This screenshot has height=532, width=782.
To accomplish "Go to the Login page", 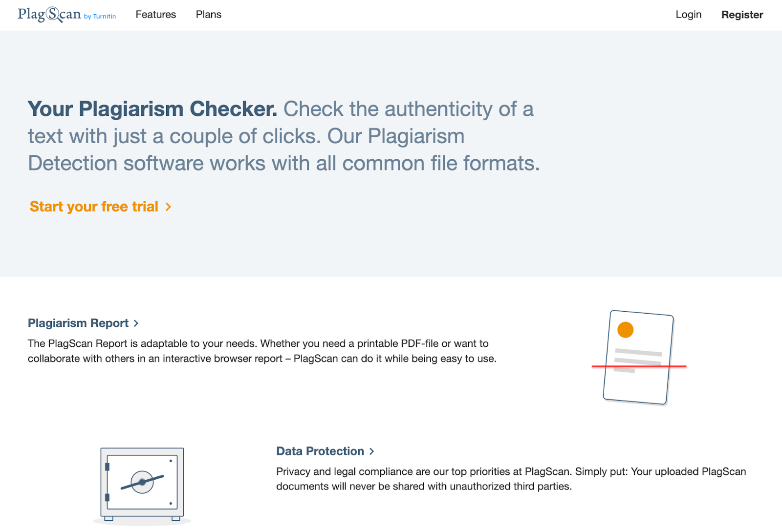I will point(688,15).
